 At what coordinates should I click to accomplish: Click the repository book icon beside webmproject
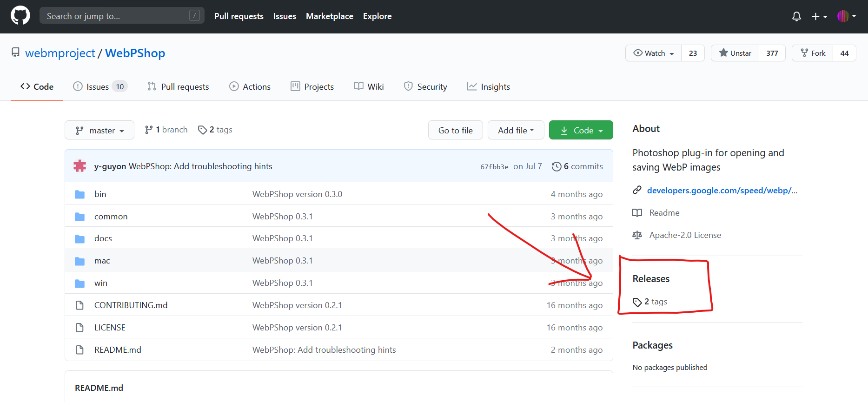(16, 52)
